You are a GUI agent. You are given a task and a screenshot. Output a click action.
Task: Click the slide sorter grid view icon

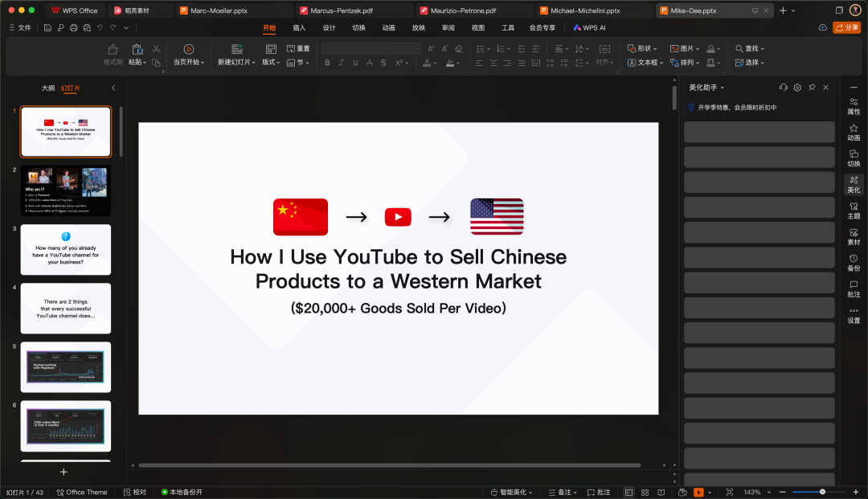tap(645, 493)
